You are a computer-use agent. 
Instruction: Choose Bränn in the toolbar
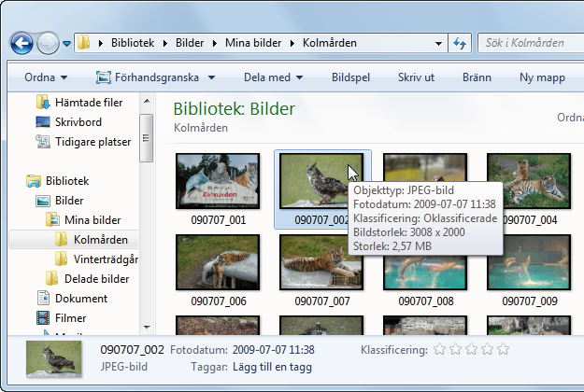477,77
